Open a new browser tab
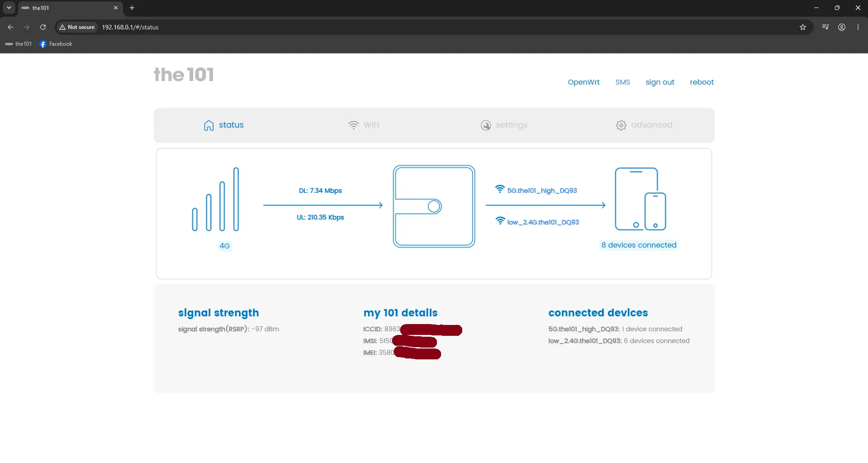Viewport: 868px width, 463px height. tap(132, 8)
